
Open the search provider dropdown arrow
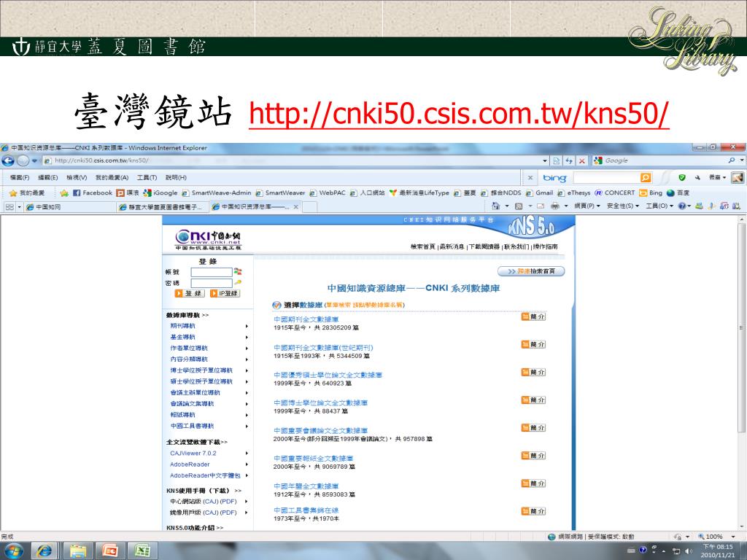pyautogui.click(x=741, y=161)
